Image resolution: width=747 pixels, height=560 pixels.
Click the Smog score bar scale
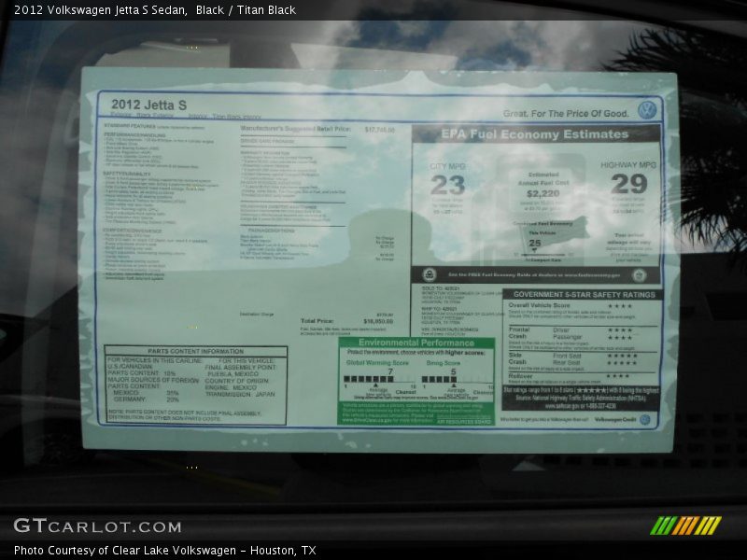(458, 379)
